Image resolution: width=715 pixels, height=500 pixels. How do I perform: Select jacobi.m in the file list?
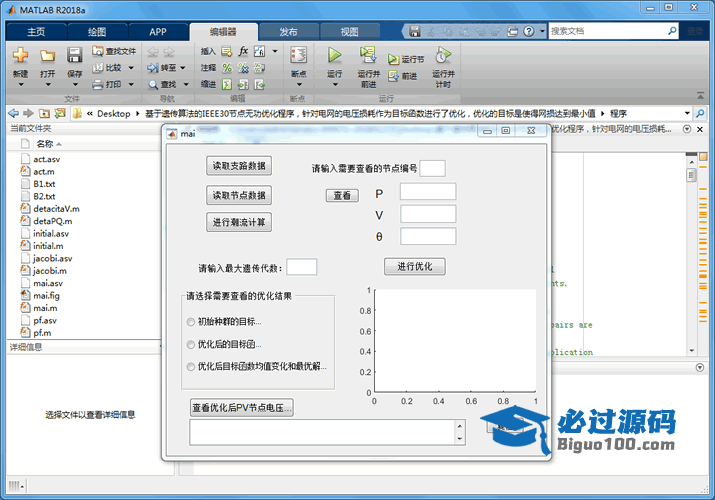point(49,271)
